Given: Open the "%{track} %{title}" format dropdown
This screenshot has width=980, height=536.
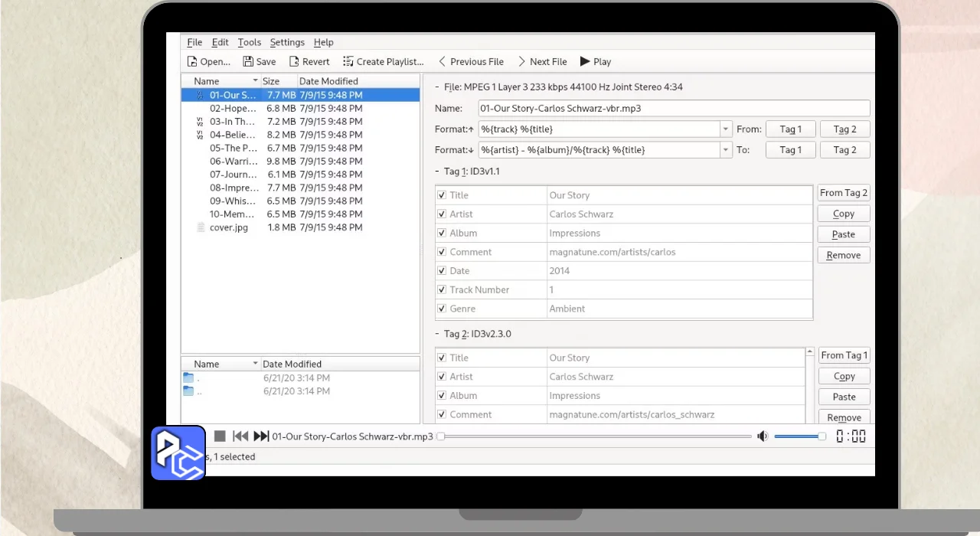Looking at the screenshot, I should click(726, 129).
